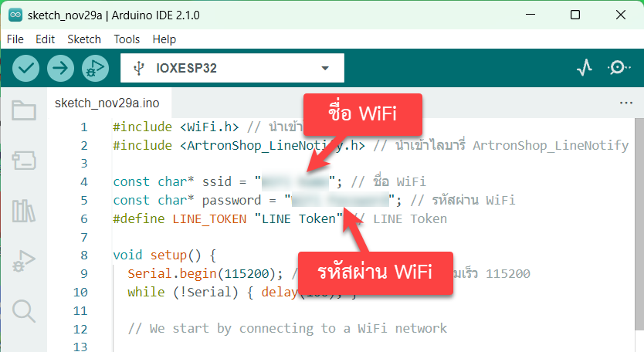Open the Search sidebar icon
644x352 pixels.
24,311
